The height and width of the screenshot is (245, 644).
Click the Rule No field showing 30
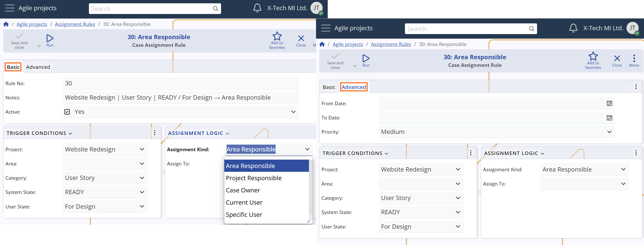point(180,83)
